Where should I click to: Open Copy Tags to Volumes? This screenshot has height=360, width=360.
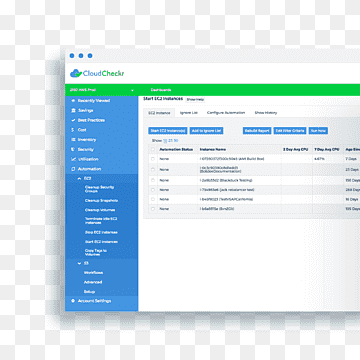[x=96, y=252]
